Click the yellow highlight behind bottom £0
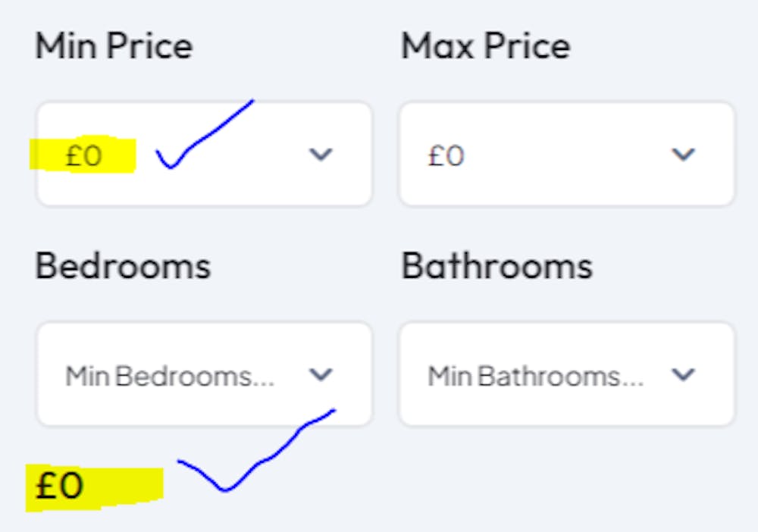 (129, 487)
